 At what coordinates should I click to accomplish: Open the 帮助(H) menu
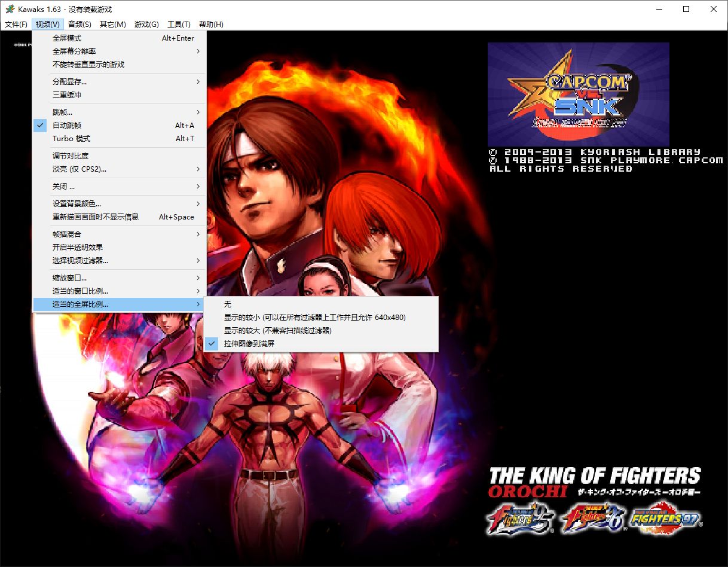(211, 25)
